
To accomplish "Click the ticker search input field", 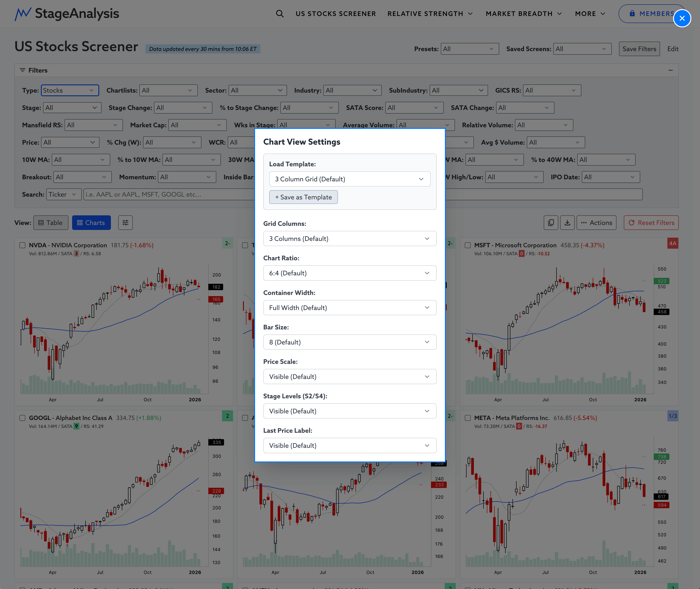I will pyautogui.click(x=169, y=194).
